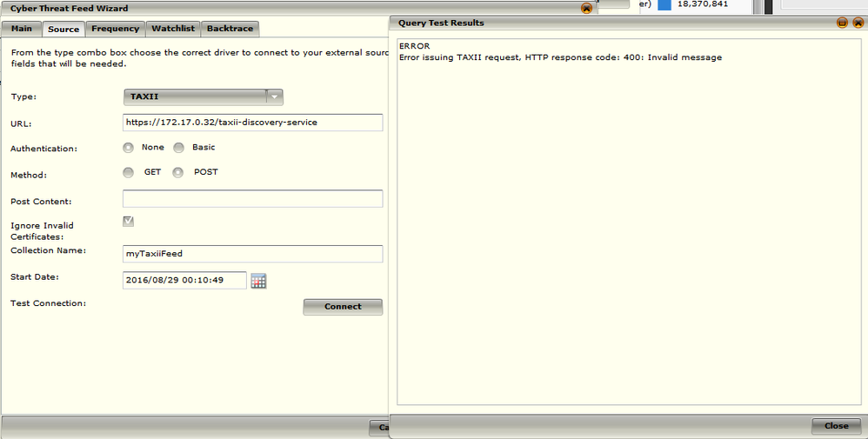
Task: Open the Start Date calendar picker
Action: [x=258, y=281]
